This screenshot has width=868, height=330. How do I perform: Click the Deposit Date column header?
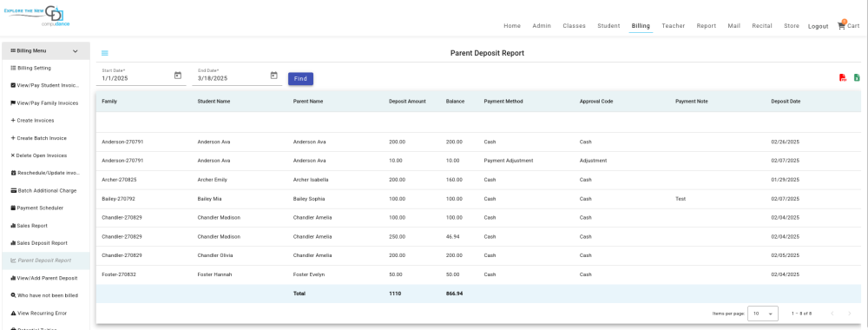(x=786, y=102)
